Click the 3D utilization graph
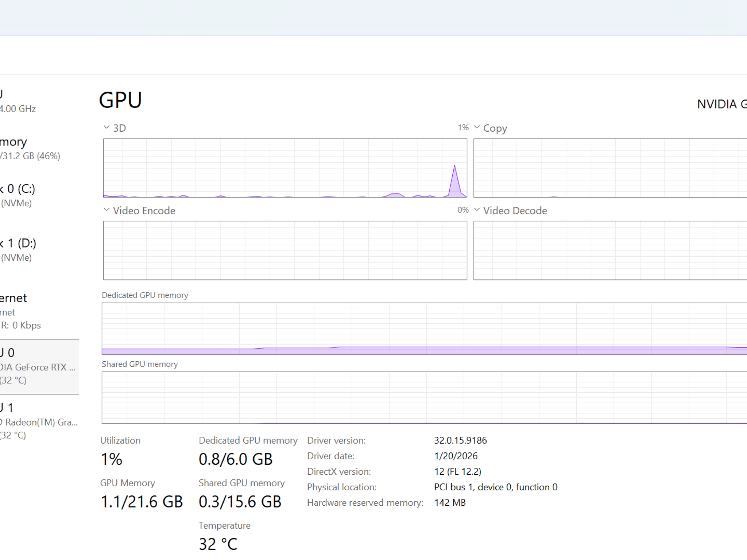 pyautogui.click(x=285, y=168)
